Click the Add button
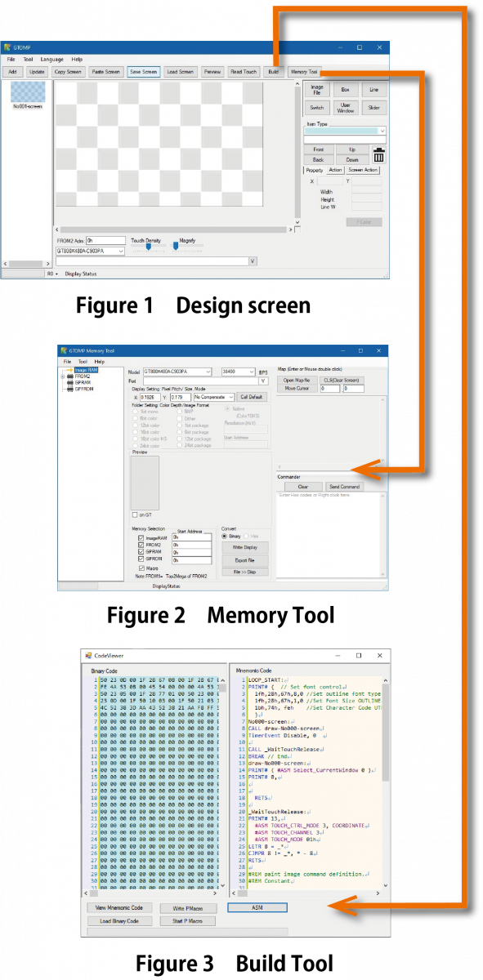The width and height of the screenshot is (483, 980). pyautogui.click(x=12, y=72)
